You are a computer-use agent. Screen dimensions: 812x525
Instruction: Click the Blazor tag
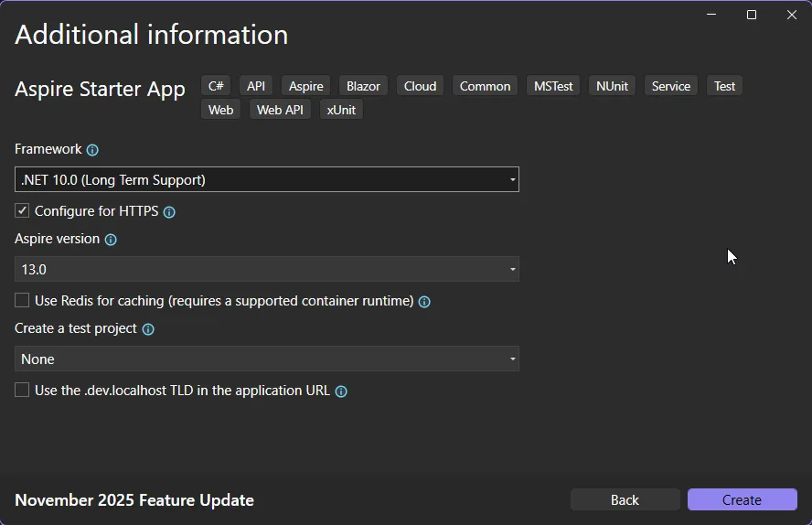[x=363, y=86]
